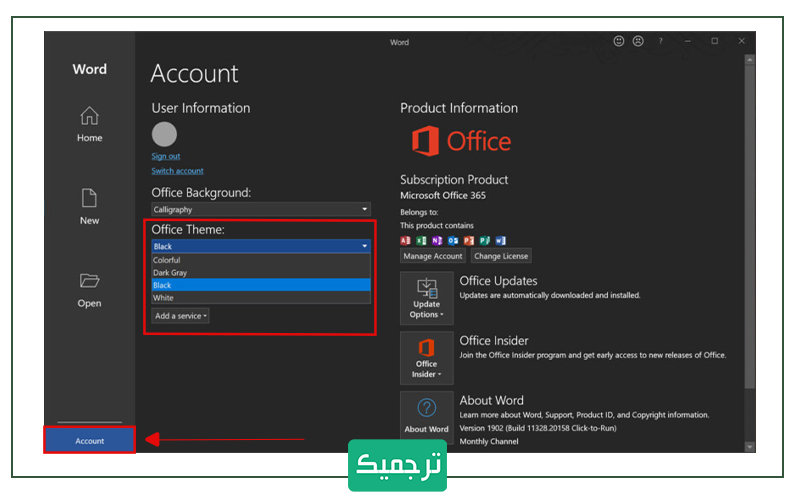Choose the White theme option
This screenshot has width=800, height=500.
(x=261, y=297)
